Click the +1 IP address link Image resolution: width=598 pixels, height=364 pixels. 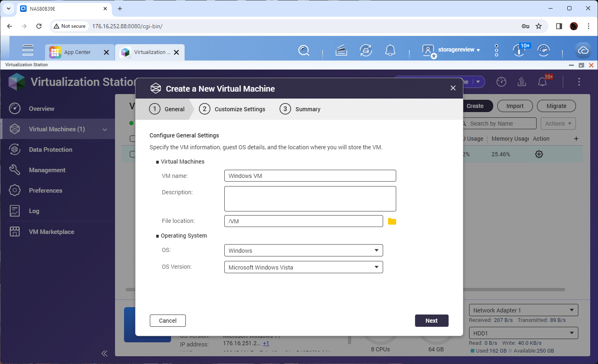pyautogui.click(x=266, y=343)
